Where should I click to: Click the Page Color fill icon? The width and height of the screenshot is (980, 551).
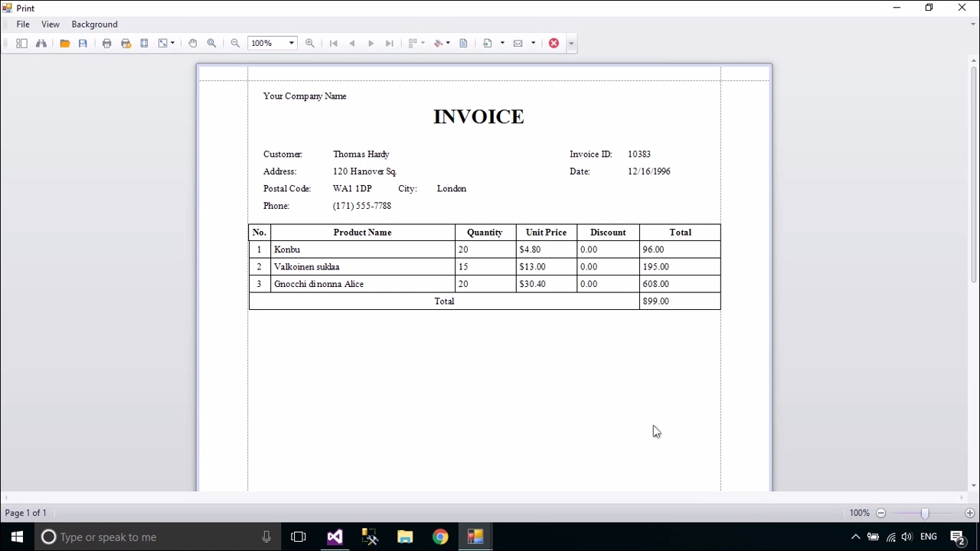tap(438, 44)
